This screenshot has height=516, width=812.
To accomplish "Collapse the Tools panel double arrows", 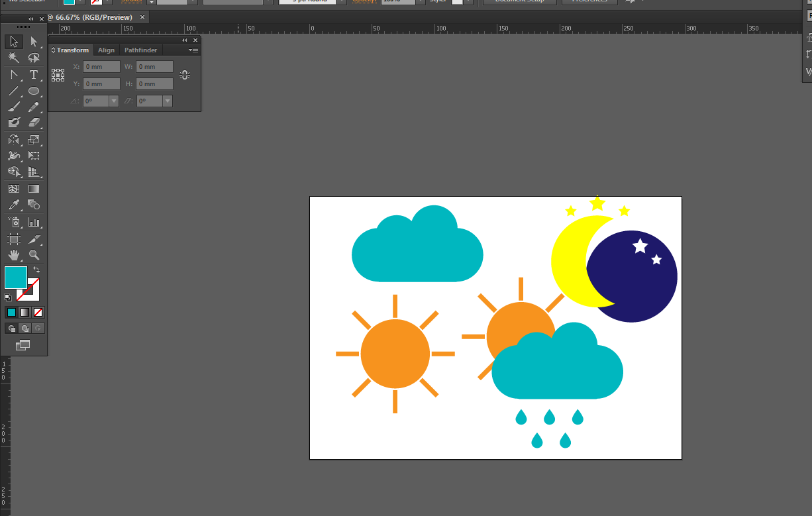I will coord(31,19).
